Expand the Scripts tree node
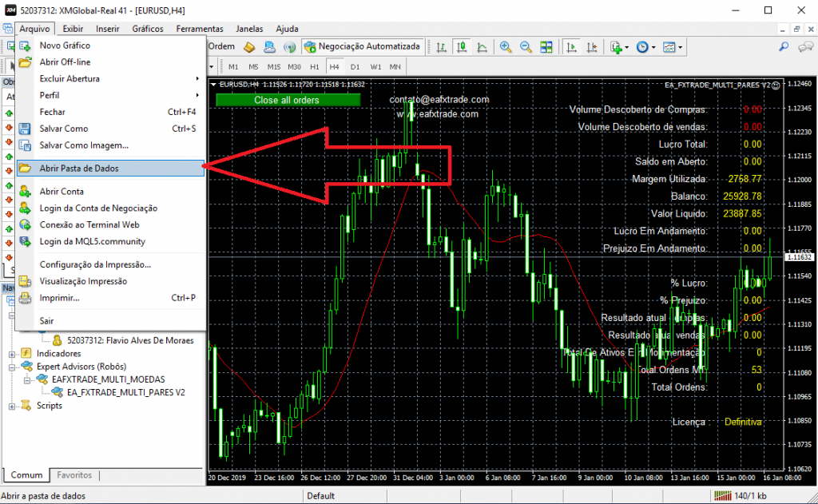The width and height of the screenshot is (818, 504). click(11, 406)
